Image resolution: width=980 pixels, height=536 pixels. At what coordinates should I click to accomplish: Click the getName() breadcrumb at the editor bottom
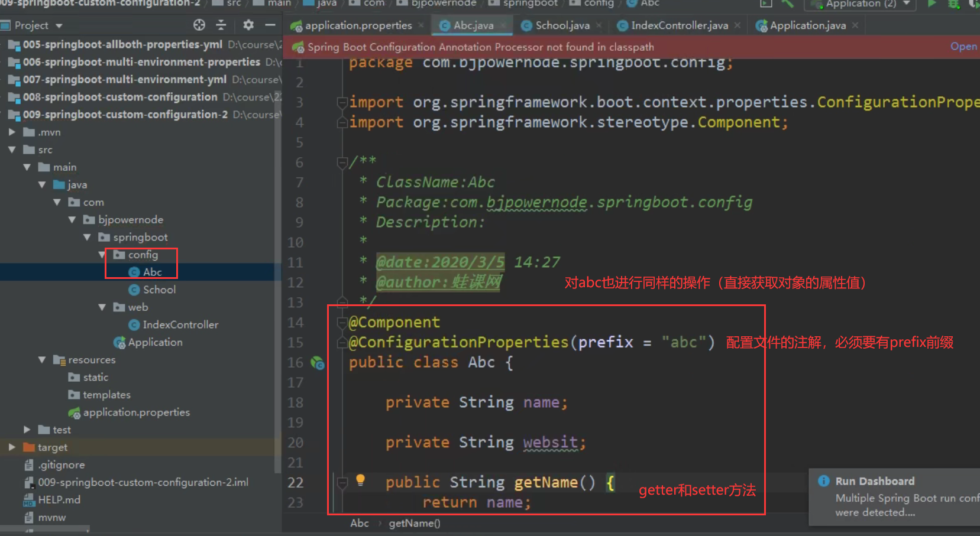(x=415, y=523)
